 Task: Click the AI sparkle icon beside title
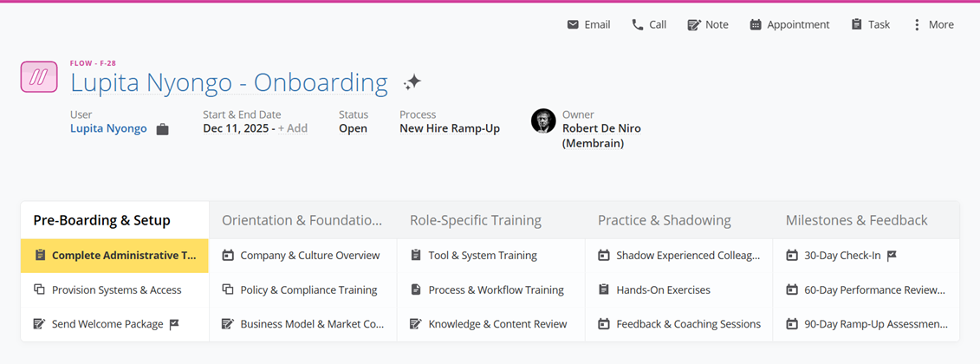coord(412,82)
